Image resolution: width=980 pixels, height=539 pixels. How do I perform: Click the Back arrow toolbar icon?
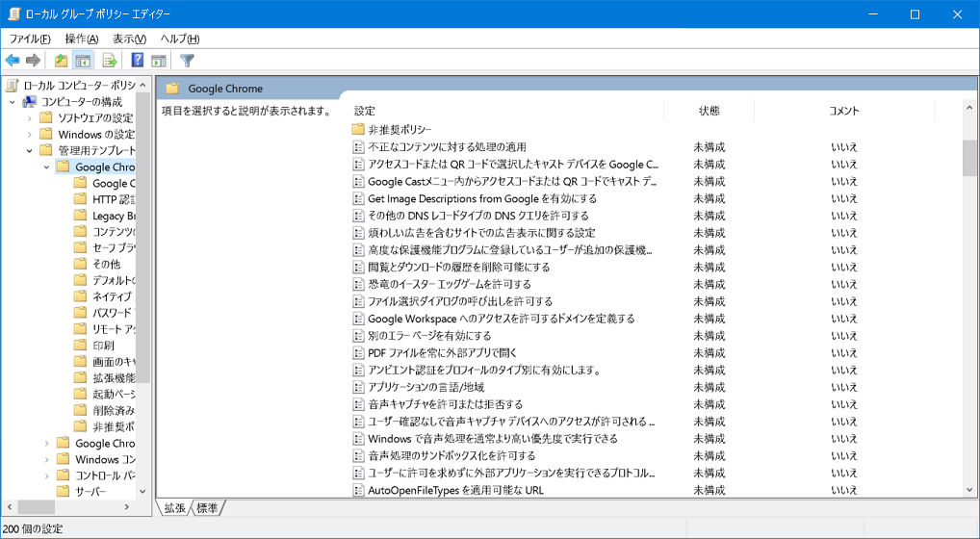click(13, 61)
